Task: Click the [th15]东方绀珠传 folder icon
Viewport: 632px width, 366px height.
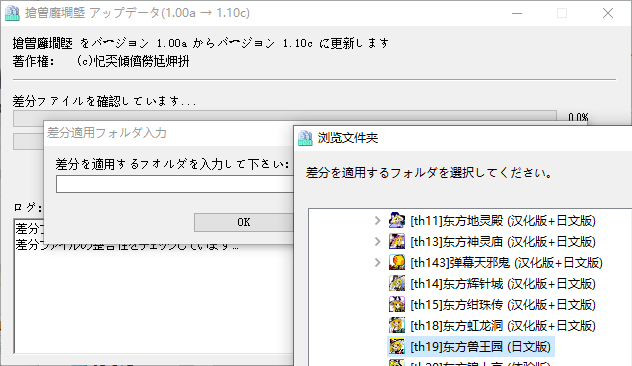Action: (x=397, y=304)
